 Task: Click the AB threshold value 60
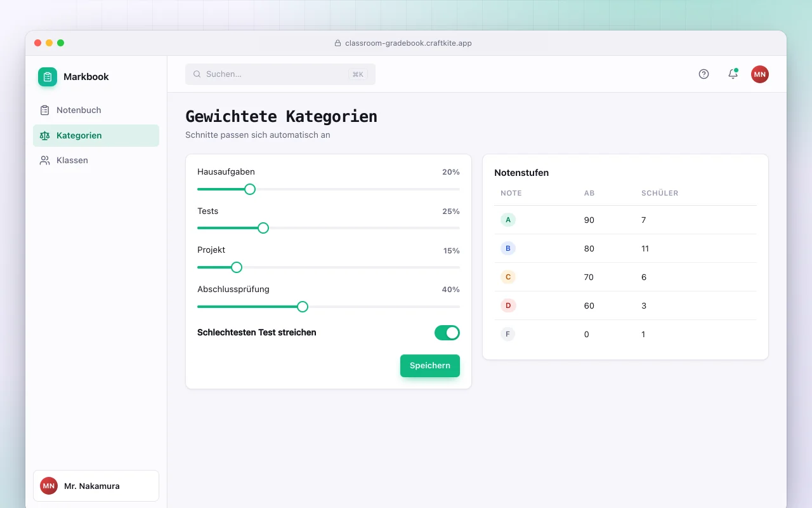coord(589,306)
